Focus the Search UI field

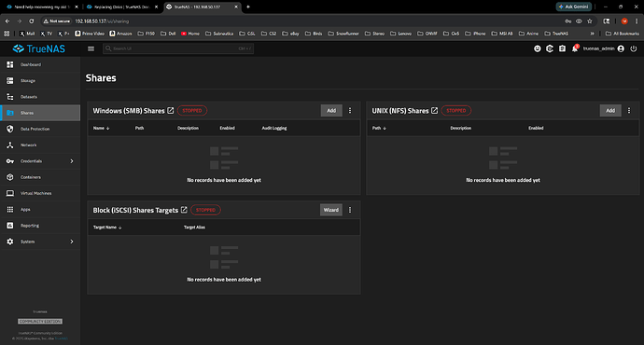coord(178,48)
